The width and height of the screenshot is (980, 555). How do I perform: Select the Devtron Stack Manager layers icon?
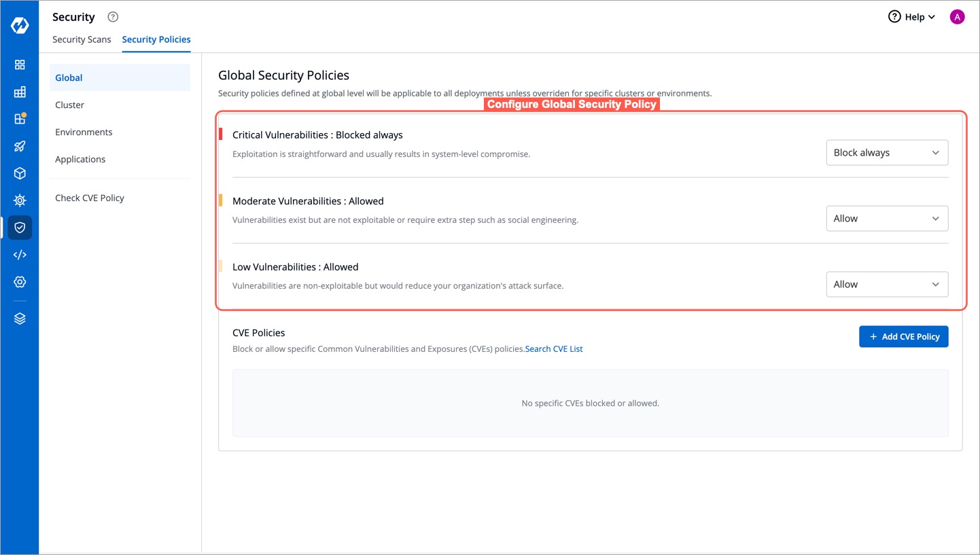pos(20,318)
